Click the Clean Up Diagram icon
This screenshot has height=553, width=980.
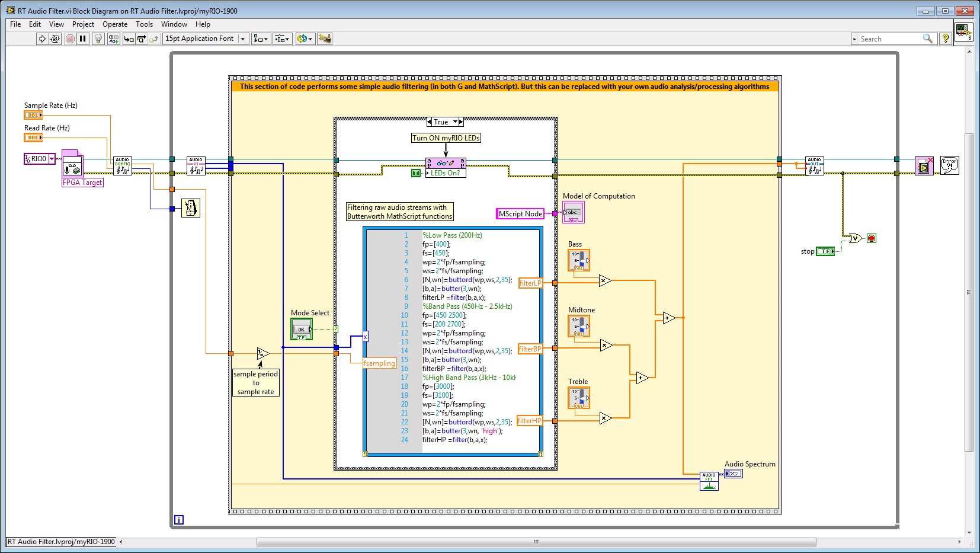324,39
